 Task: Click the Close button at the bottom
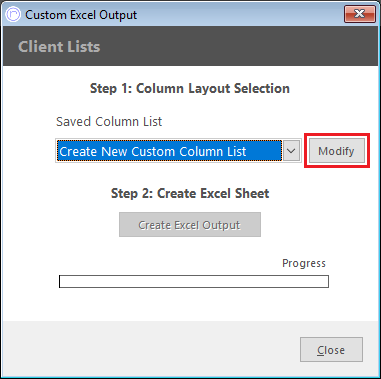331,350
